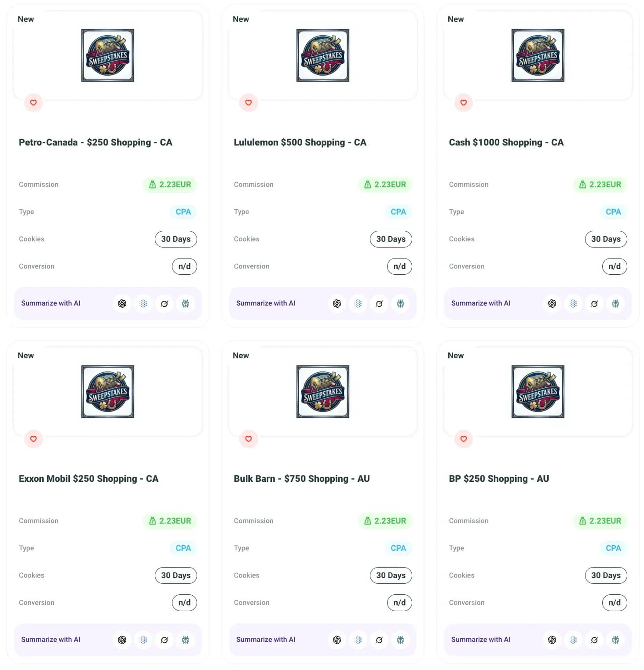Click Sweepstakes thumbnail on BP $250 card
Screen dimensions: 644x670
(538, 392)
